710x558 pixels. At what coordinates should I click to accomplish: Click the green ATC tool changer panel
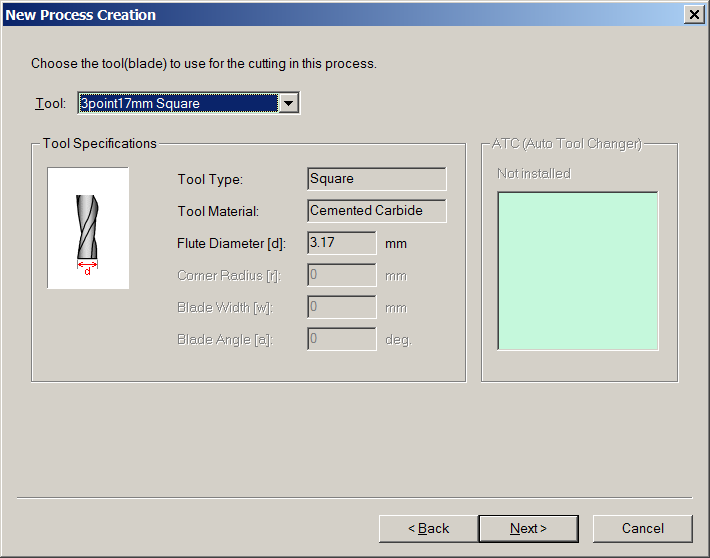tap(578, 271)
